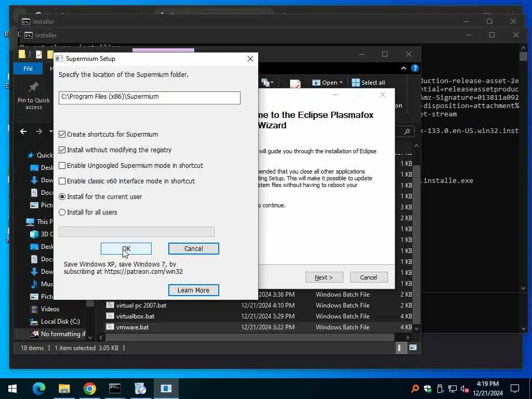Enable classic v60 interface mode checkbox
The height and width of the screenshot is (399, 532).
pyautogui.click(x=62, y=181)
